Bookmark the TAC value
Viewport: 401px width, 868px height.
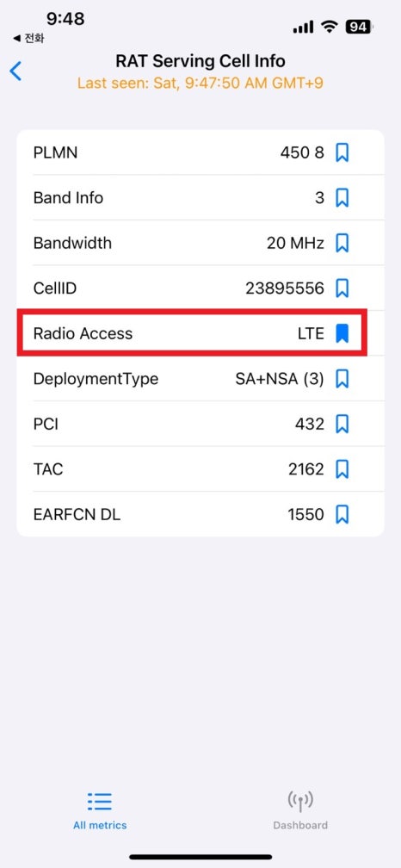click(342, 469)
